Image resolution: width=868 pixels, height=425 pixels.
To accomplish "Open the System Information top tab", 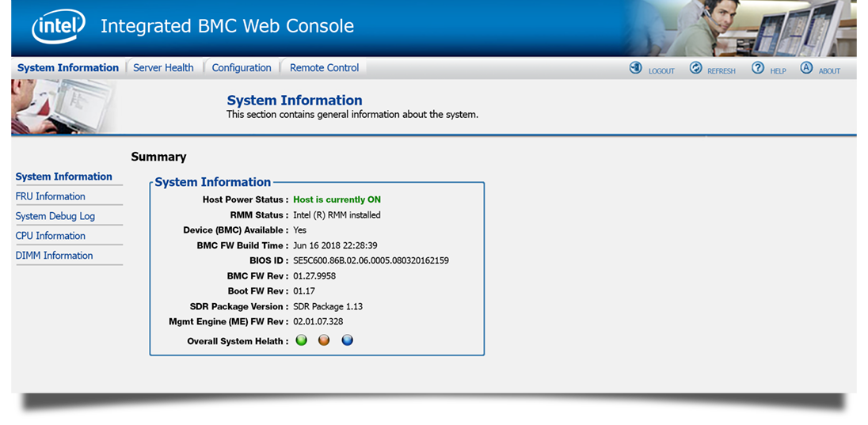I will [68, 68].
